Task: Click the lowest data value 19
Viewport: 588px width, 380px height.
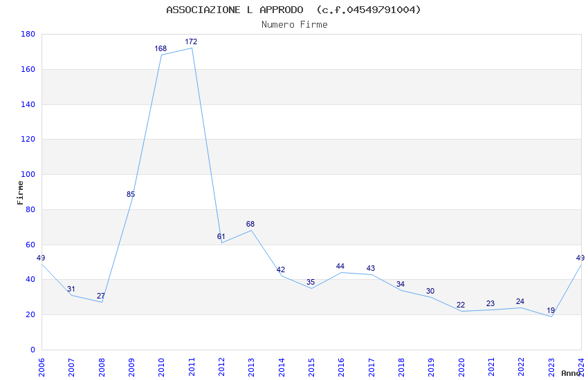Action: click(551, 310)
